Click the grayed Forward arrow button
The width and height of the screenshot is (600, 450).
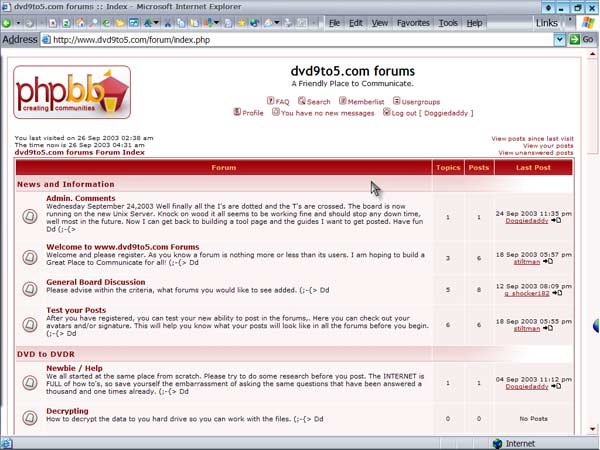[29, 23]
